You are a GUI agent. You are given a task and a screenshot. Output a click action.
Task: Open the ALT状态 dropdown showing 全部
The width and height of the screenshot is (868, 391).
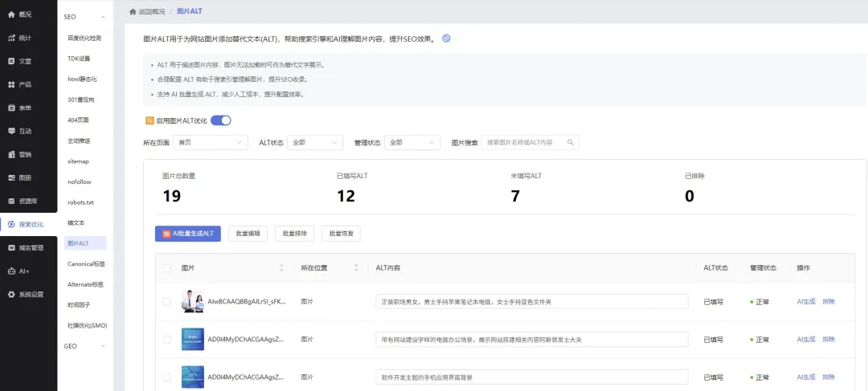point(315,143)
